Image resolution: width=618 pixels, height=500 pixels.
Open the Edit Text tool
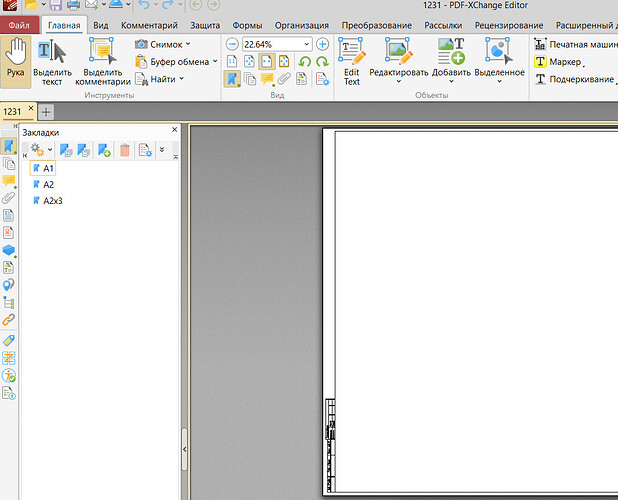(352, 61)
